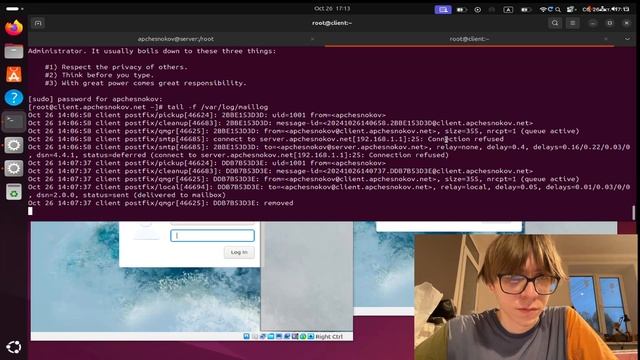Screen dimensions: 640x360
Task: Click the 'relay=local' text in the log
Action: point(463,187)
